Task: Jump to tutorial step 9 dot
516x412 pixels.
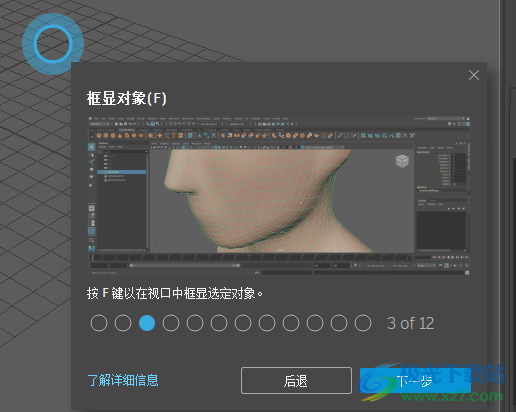Action: (x=291, y=323)
